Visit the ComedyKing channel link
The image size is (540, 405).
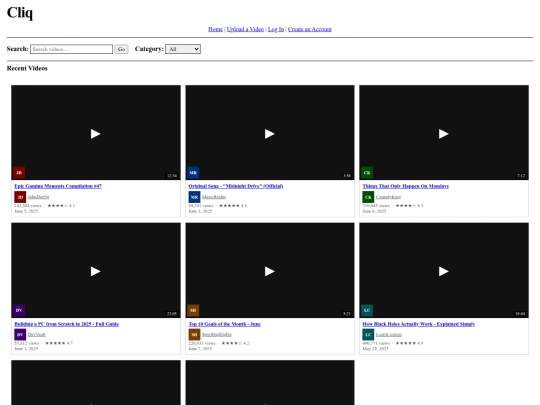[x=388, y=197]
